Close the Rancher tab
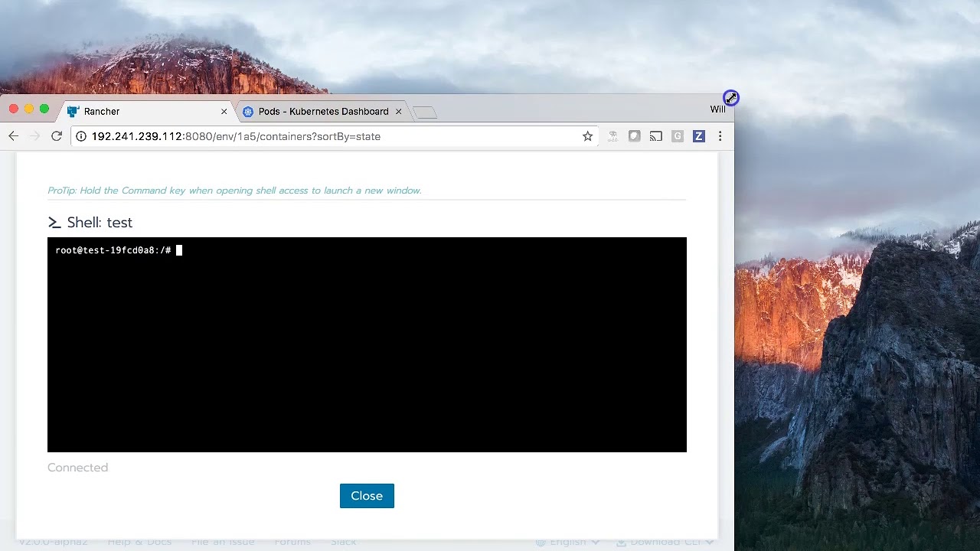Screen dimensions: 980x551 (x=224, y=112)
